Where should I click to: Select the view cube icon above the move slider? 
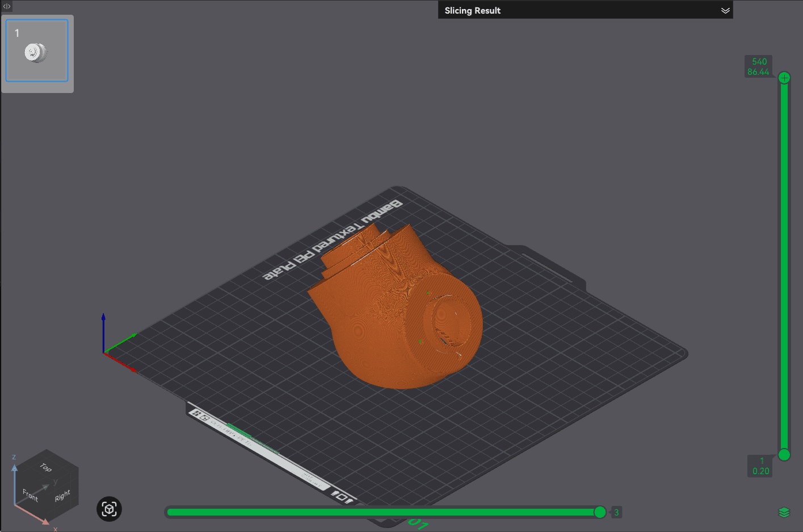108,509
